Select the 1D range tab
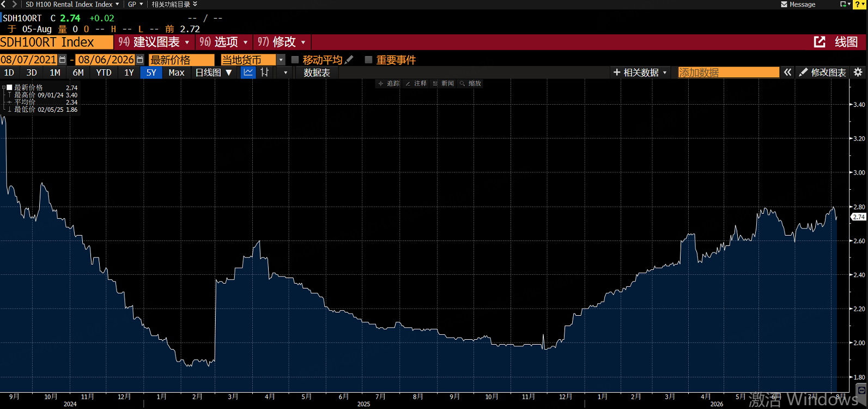868x409 pixels. (x=9, y=73)
